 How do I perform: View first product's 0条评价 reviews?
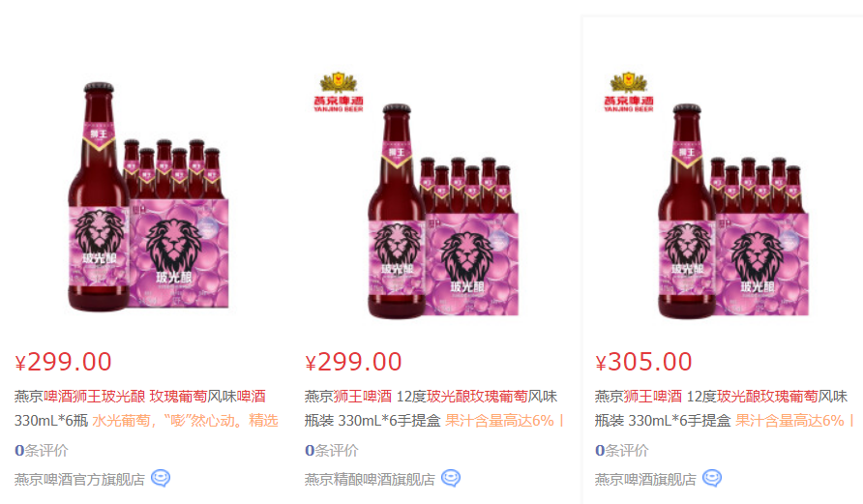(x=42, y=450)
